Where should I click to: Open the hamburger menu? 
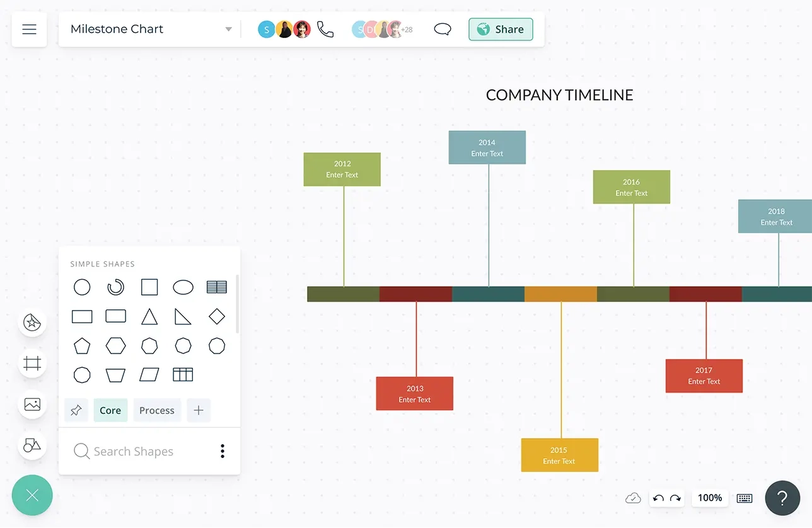point(29,29)
